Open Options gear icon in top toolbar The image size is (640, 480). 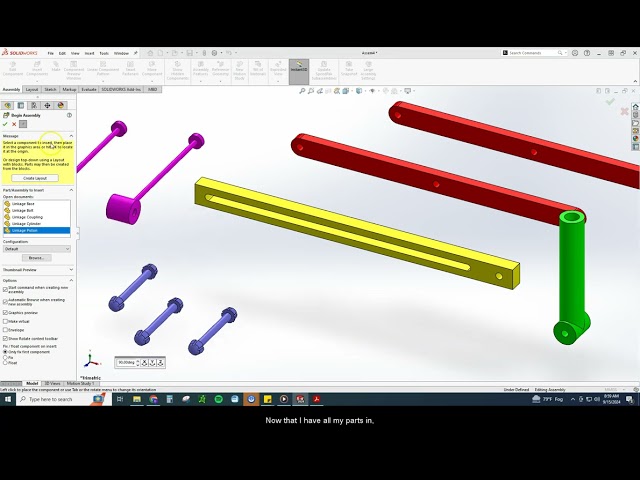click(x=215, y=53)
